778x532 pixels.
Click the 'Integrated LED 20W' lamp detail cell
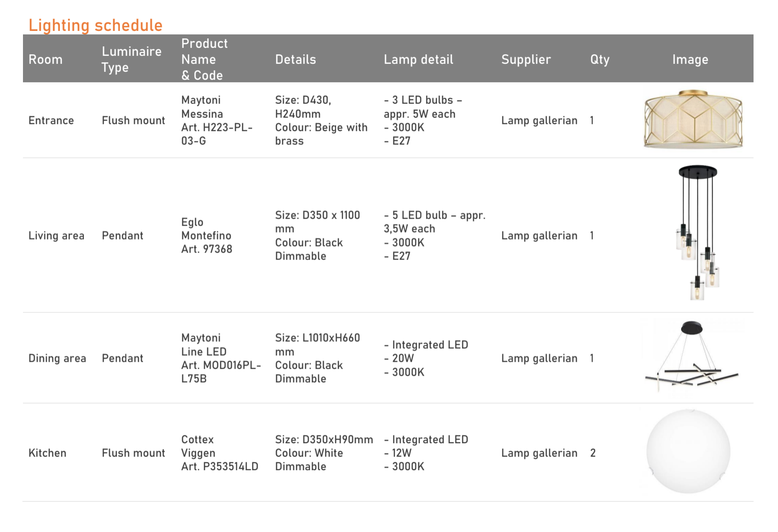point(426,358)
